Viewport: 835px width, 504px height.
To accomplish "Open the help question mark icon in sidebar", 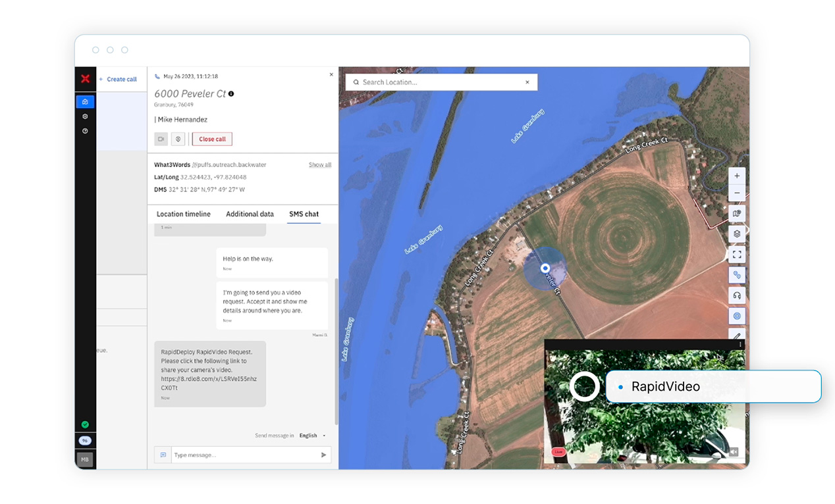I will [85, 131].
